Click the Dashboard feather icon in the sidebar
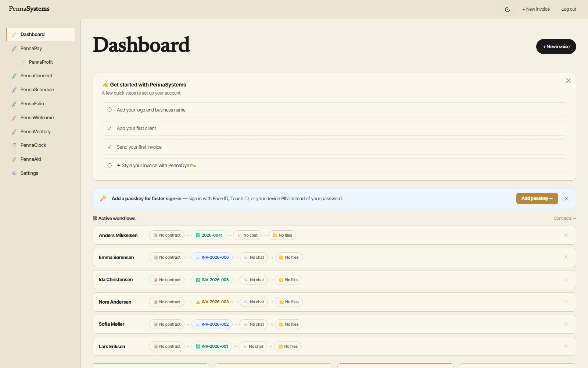The image size is (588, 368). point(14,35)
